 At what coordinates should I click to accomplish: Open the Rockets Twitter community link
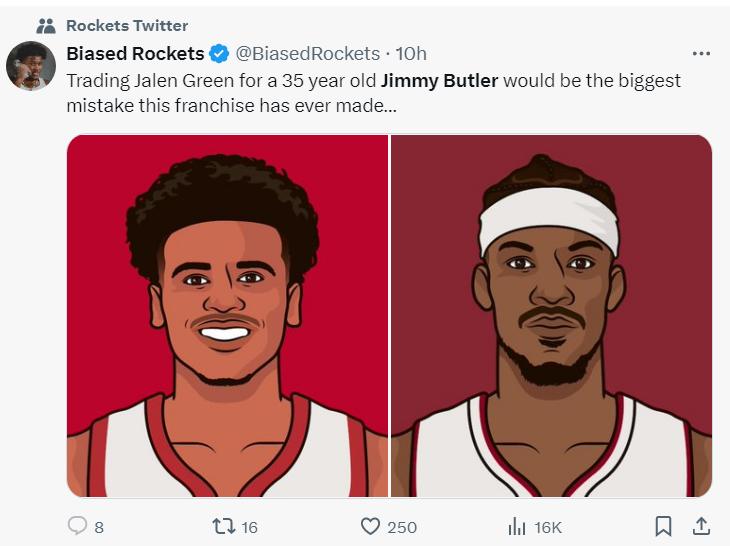[x=127, y=25]
